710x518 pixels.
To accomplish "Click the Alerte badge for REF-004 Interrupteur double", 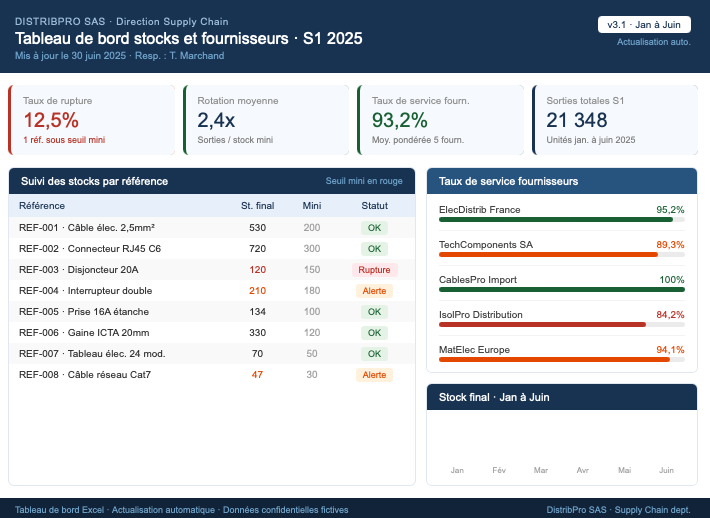I will coord(374,291).
